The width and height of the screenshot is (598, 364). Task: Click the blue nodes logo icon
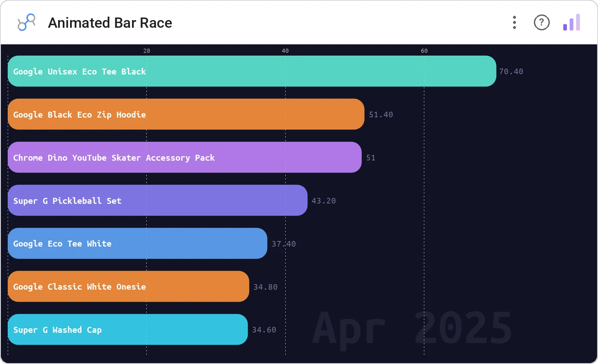(x=26, y=23)
